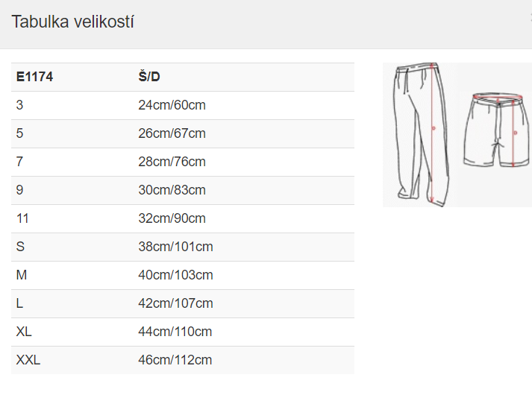Click the size S row label

tap(20, 247)
